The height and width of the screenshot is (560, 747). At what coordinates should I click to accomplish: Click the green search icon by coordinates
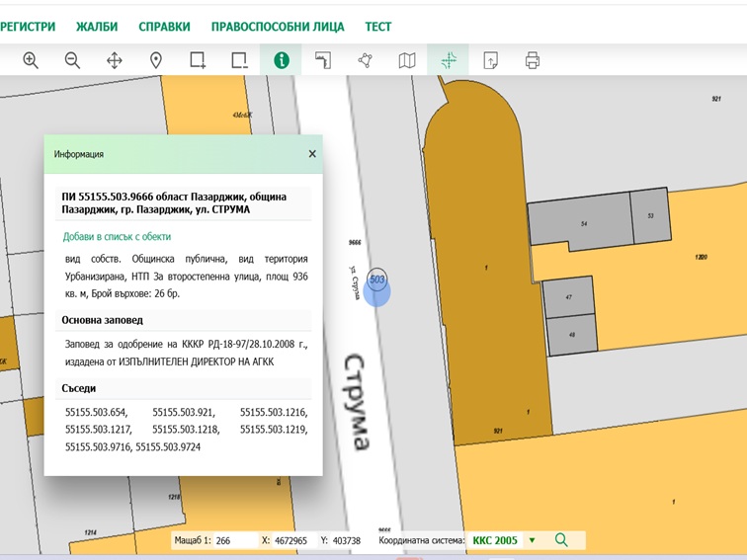(x=561, y=540)
